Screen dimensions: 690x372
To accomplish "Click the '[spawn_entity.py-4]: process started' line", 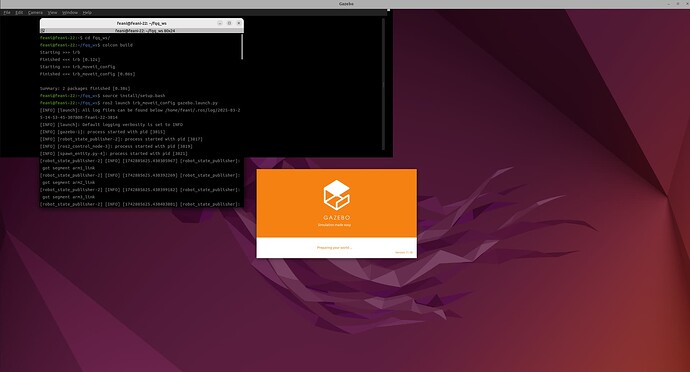I will [x=114, y=154].
